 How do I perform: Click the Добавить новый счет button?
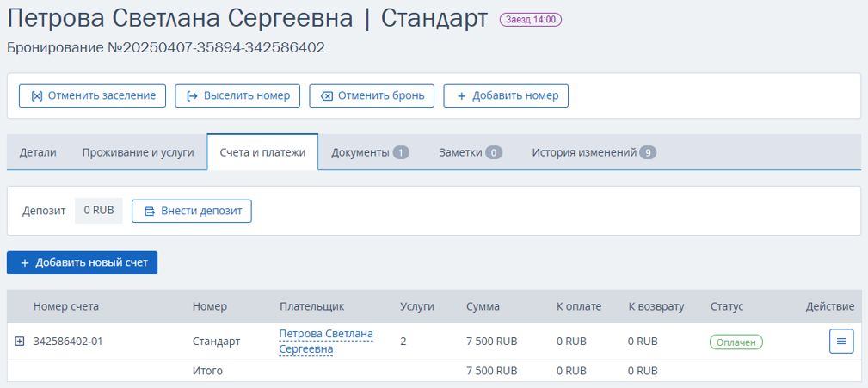tap(82, 262)
